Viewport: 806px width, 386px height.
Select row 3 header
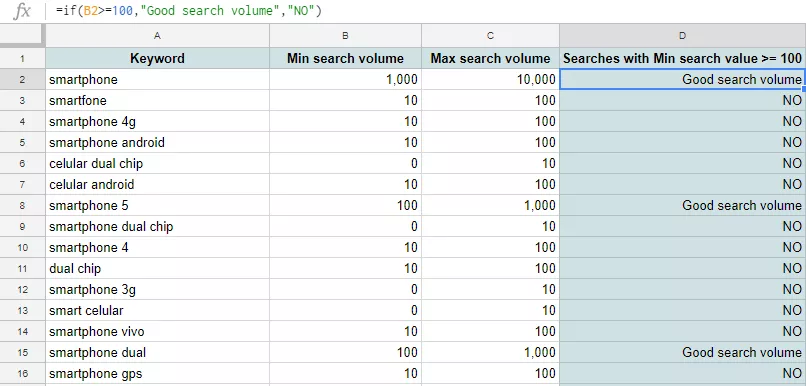click(x=22, y=101)
